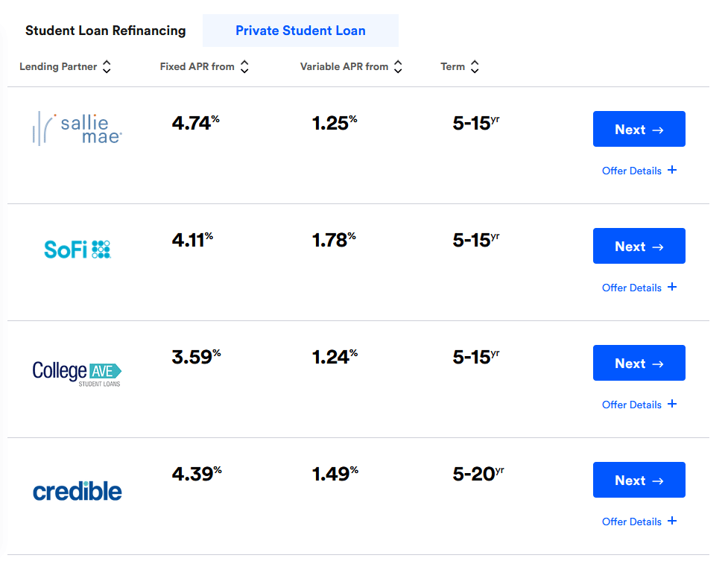
Task: Sort by Variable APR from arrows
Action: point(398,66)
